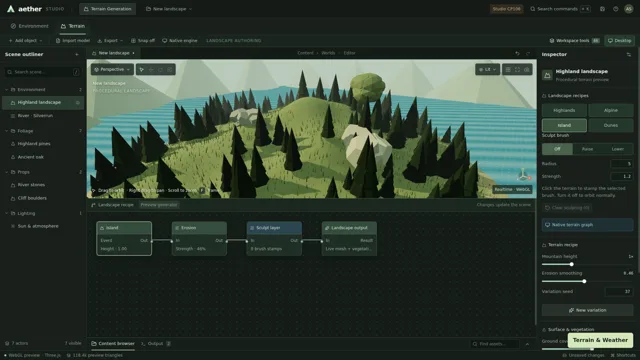Click the Inspector panel settings icon

pos(629,54)
